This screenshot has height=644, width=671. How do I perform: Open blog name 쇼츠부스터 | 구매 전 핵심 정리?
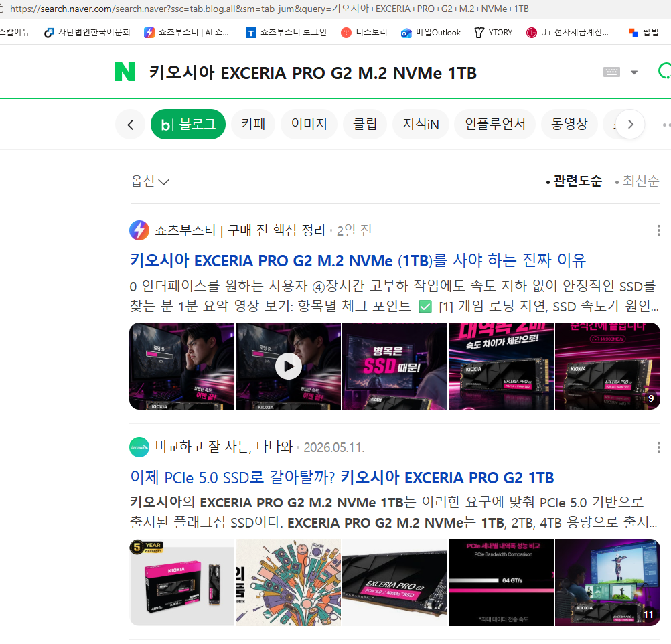coord(240,231)
